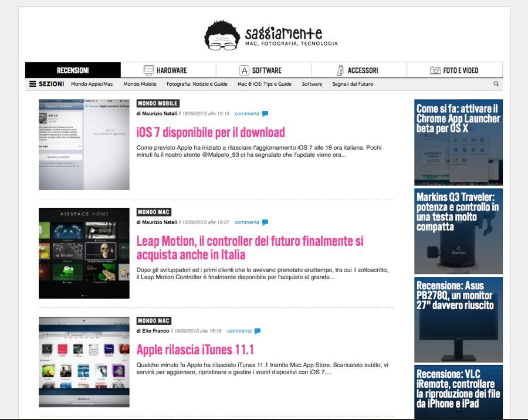
Task: Open Mondo Apple/Mac section
Action: pyautogui.click(x=92, y=84)
